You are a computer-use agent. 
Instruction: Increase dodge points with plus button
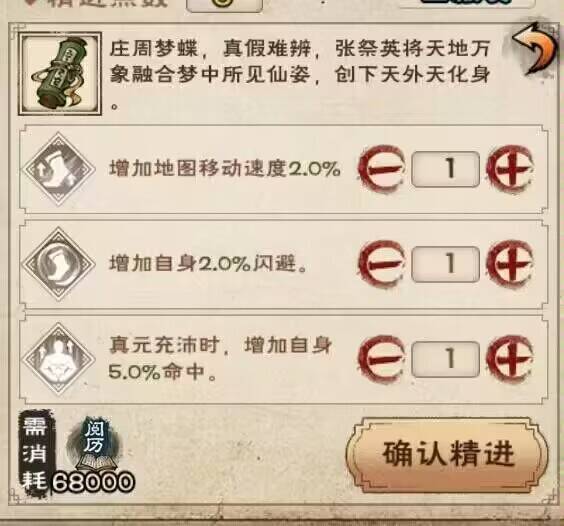[x=510, y=264]
